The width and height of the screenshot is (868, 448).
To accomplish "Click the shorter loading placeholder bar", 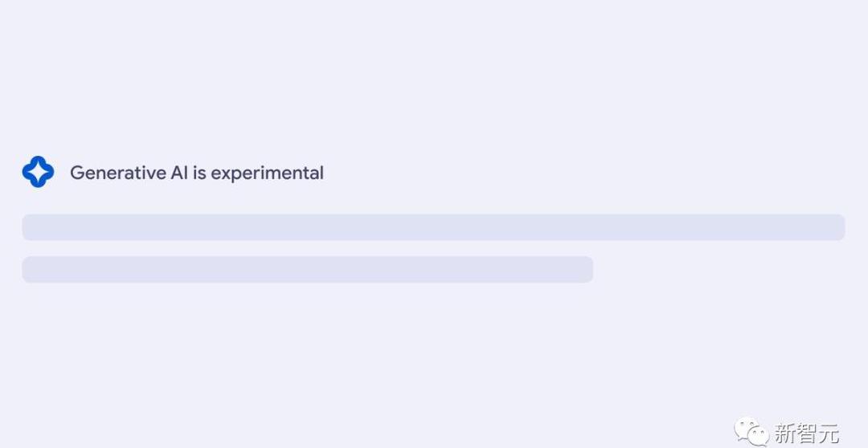I will click(307, 270).
